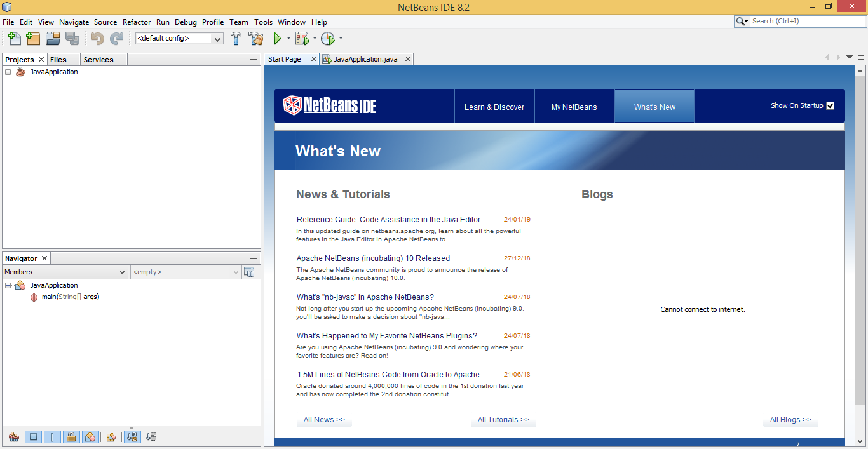868x449 pixels.
Task: Open the empty filter combo box
Action: (x=186, y=272)
